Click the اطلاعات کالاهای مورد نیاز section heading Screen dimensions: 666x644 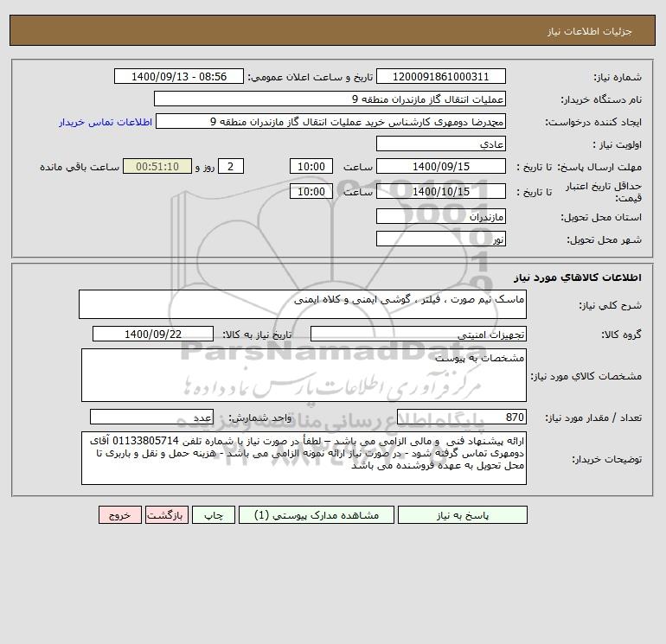(x=577, y=277)
